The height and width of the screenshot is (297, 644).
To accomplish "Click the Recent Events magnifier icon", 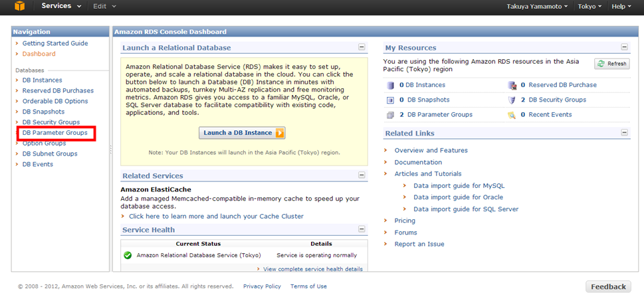I will [512, 115].
